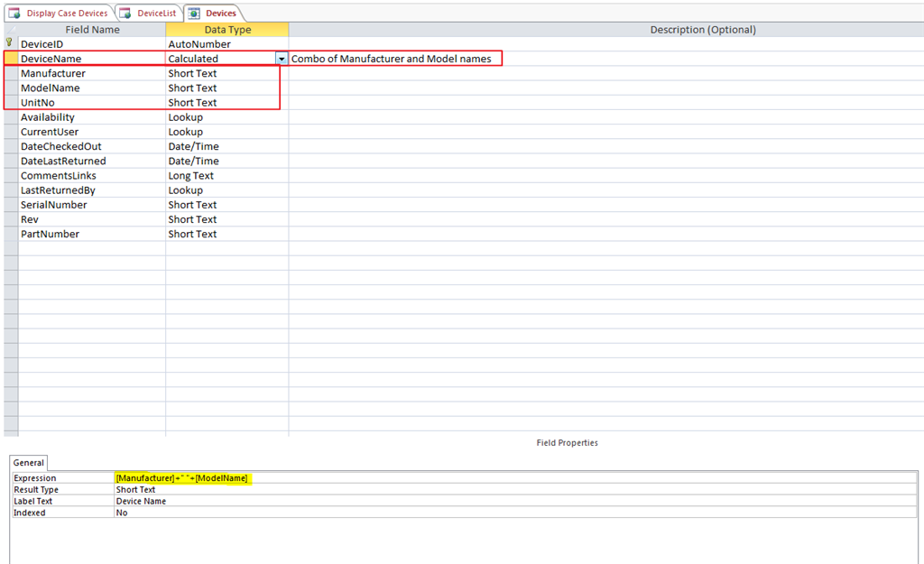Click the Field Name column header
924x564 pixels.
pos(92,30)
